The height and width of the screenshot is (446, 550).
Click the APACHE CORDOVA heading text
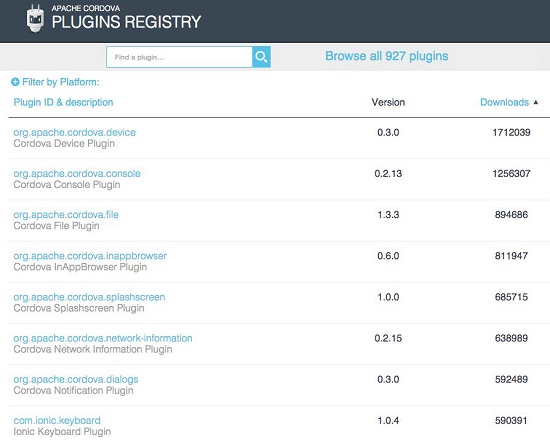click(x=86, y=8)
